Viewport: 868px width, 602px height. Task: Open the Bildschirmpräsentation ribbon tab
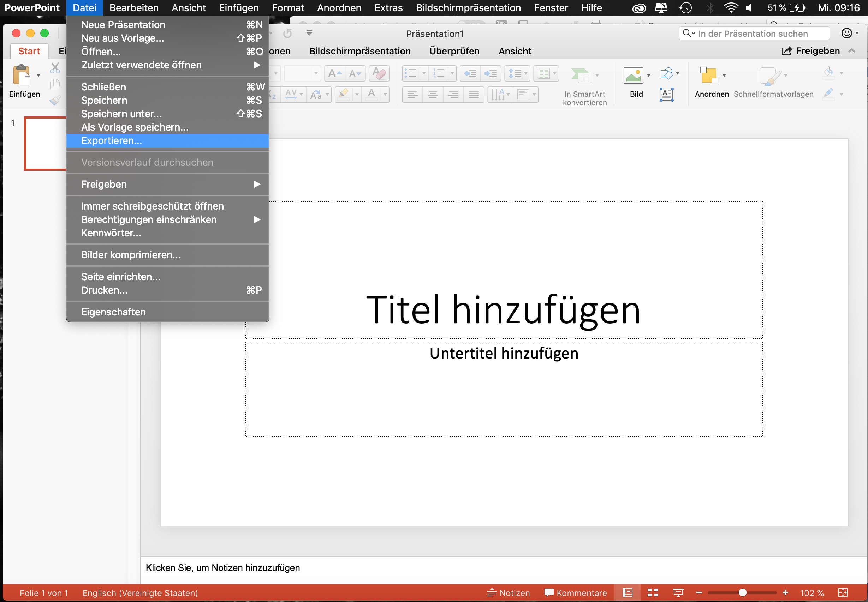tap(359, 51)
